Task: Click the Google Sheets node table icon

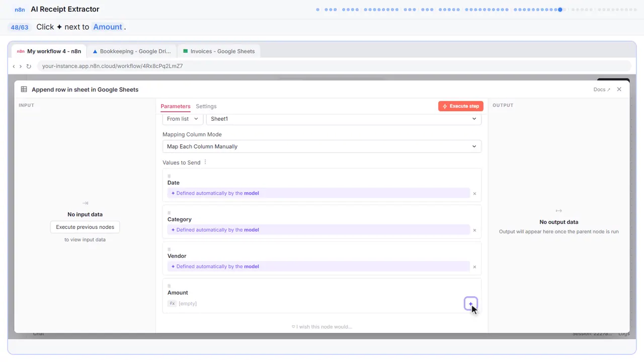Action: tap(24, 89)
